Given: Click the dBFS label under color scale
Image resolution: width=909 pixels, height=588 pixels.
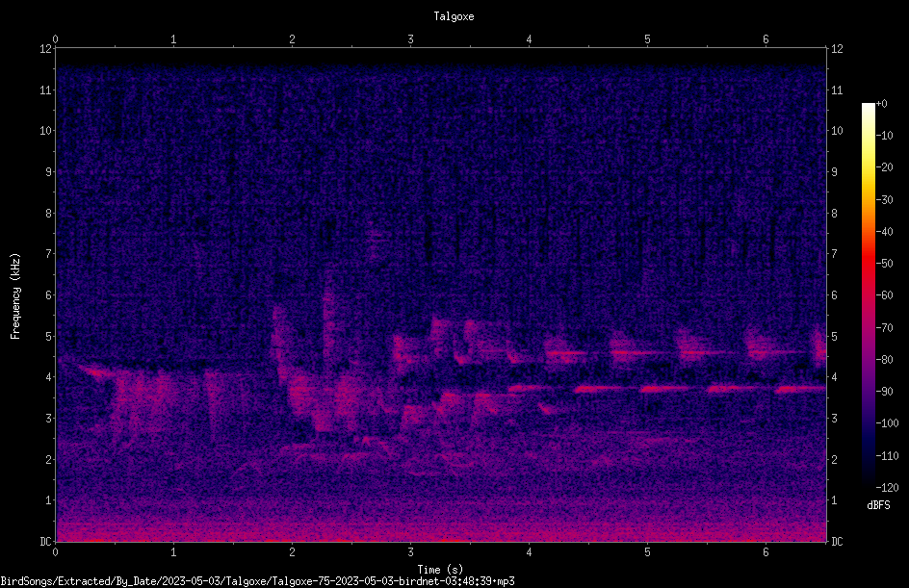Looking at the screenshot, I should (878, 505).
